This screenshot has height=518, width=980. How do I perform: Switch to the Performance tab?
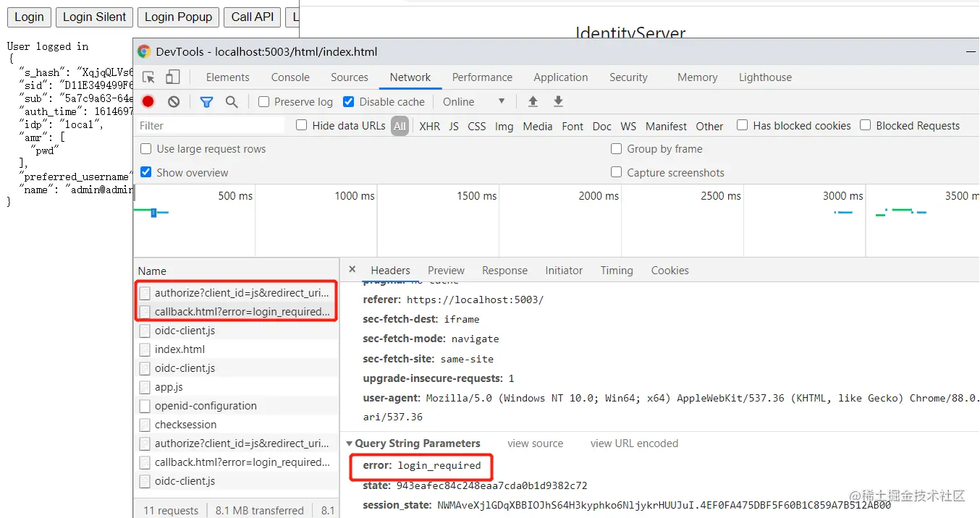pos(482,77)
